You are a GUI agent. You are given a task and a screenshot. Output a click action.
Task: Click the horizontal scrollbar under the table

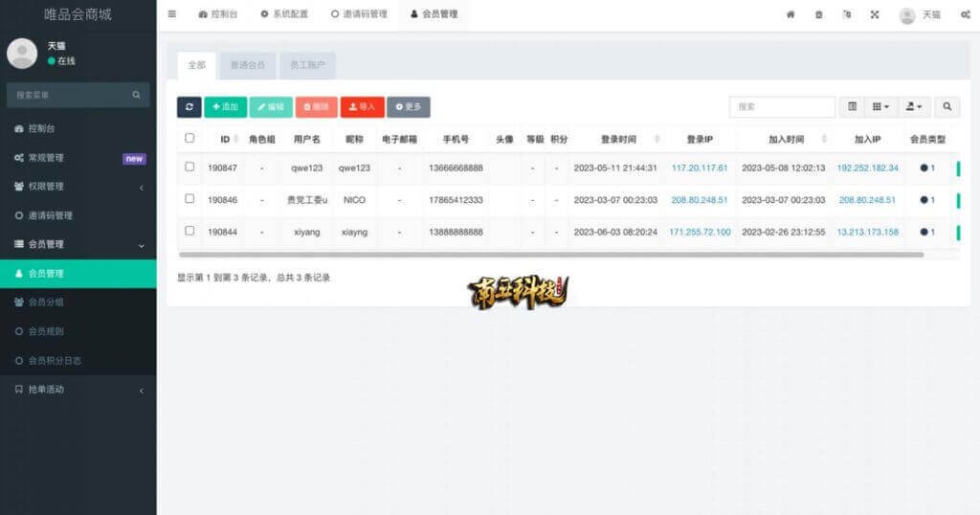[x=550, y=255]
